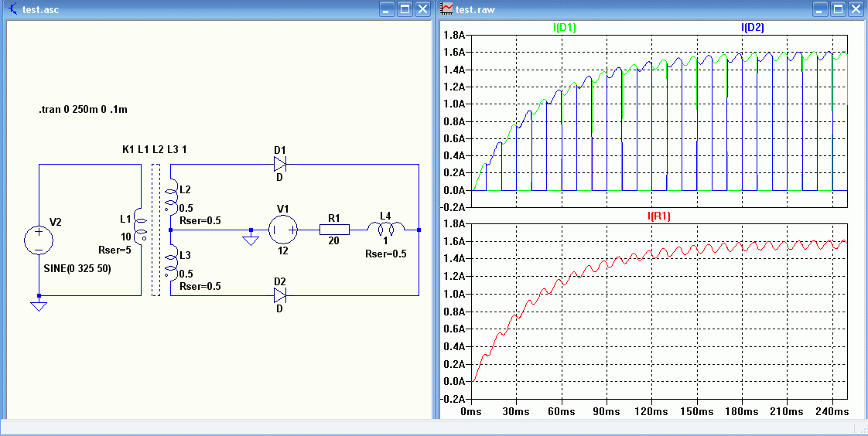Select the I(D1) green trace label
868x436 pixels.
(565, 27)
